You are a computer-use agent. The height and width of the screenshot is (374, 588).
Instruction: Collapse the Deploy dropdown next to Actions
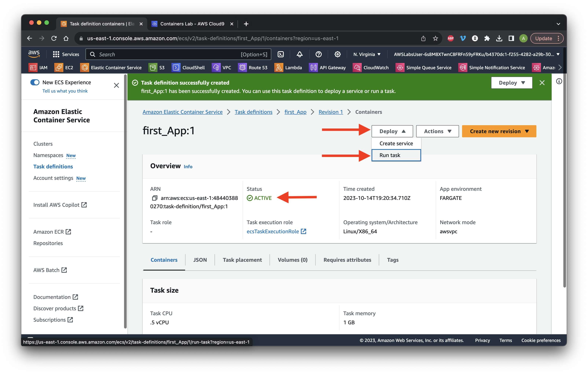[392, 131]
